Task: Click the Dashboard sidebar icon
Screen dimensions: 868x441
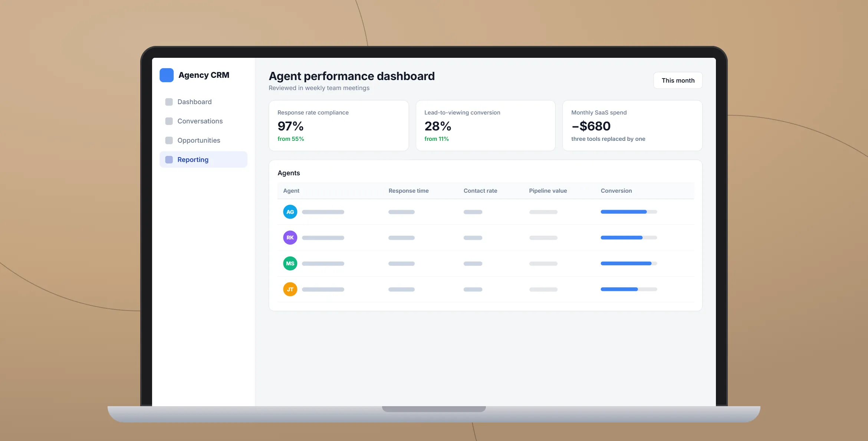Action: 169,102
